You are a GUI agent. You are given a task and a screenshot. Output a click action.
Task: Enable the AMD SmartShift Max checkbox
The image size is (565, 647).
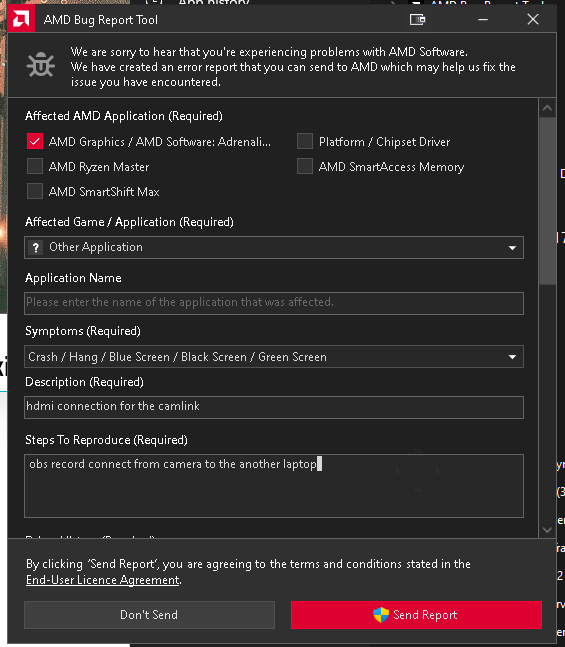(x=35, y=191)
